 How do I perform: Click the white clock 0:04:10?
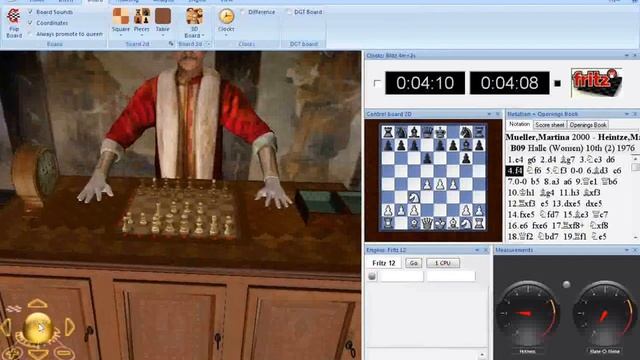tap(425, 83)
